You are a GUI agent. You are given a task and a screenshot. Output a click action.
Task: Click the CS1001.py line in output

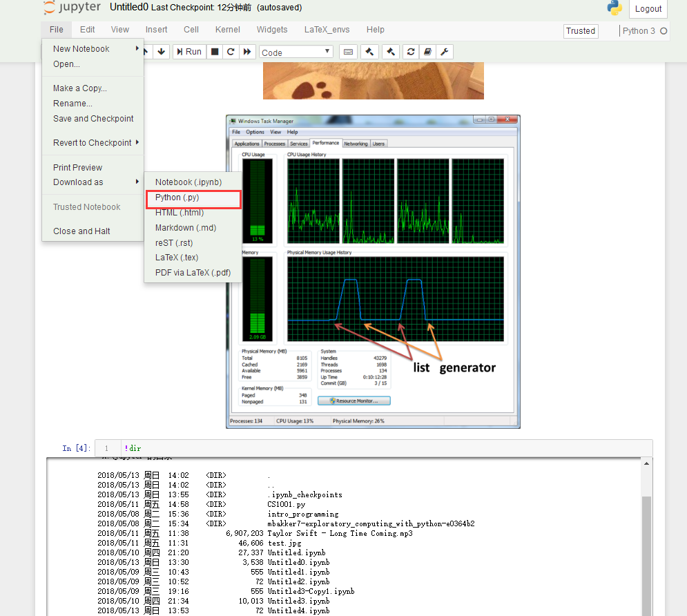click(202, 504)
